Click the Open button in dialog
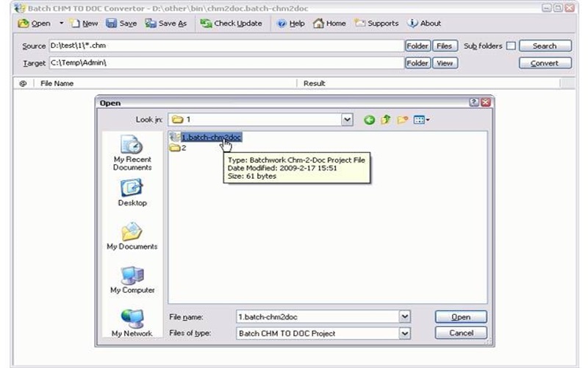Viewport: 588px width, 368px height. pos(461,317)
